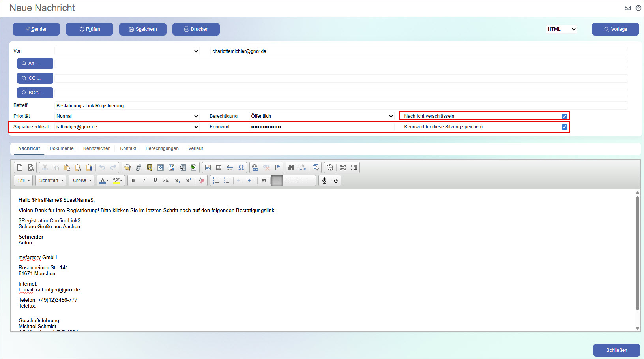
Task: Open the highlight background color dropdown
Action: (x=118, y=180)
